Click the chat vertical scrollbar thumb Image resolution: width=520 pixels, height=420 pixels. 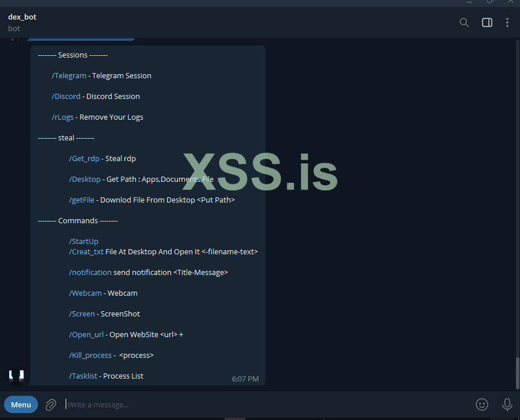click(517, 373)
